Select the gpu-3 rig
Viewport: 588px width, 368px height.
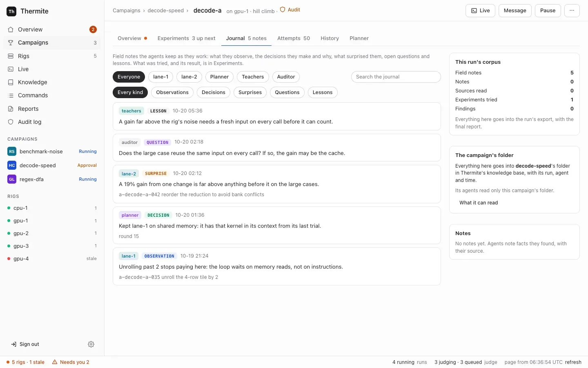pyautogui.click(x=52, y=246)
